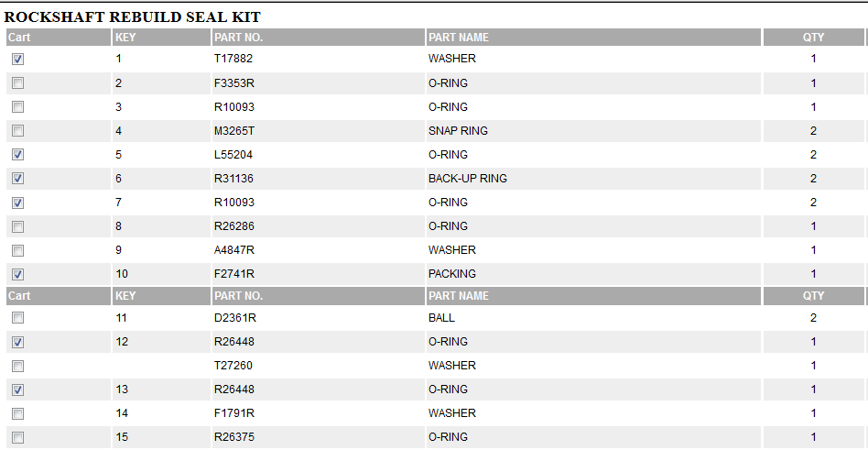
Task: Check the T27260 washer cart checkbox
Action: click(x=18, y=366)
